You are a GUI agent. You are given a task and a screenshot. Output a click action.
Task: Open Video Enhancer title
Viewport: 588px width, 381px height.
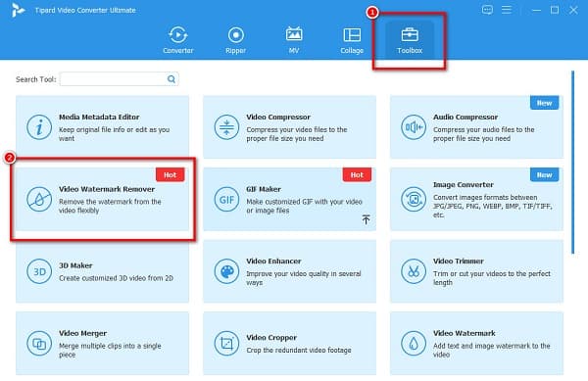tap(273, 262)
